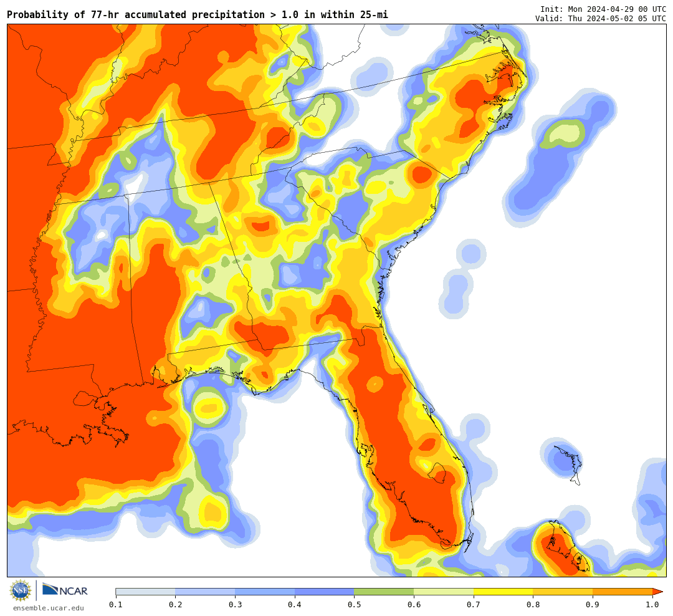Click the NSF logo
Screen dimensions: 673x616
tap(21, 590)
